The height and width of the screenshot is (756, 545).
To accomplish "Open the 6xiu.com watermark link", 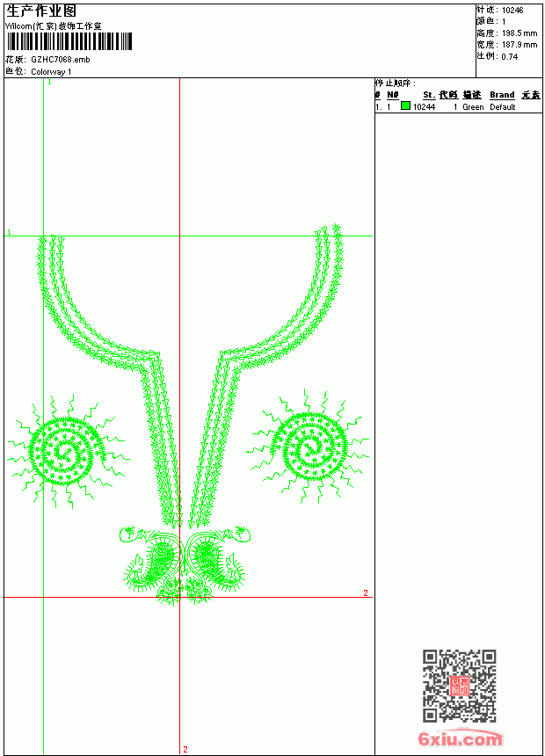I will (460, 738).
